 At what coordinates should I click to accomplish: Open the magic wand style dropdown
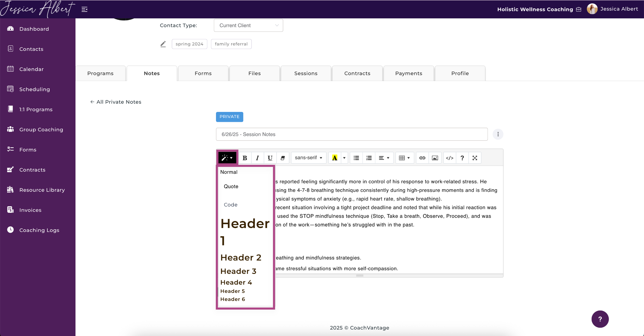(x=227, y=158)
